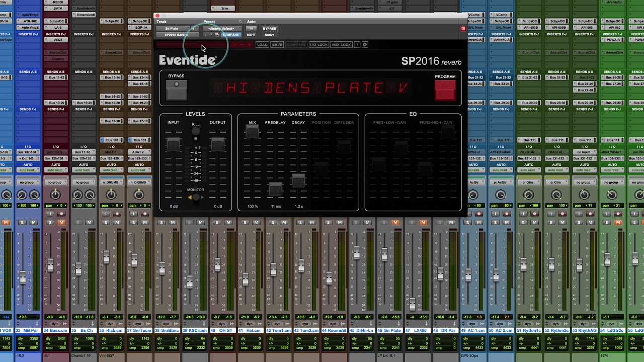Open the SP2016 Reverb plugin selector dropdown
Screen dimensions: 644x362
(x=178, y=35)
